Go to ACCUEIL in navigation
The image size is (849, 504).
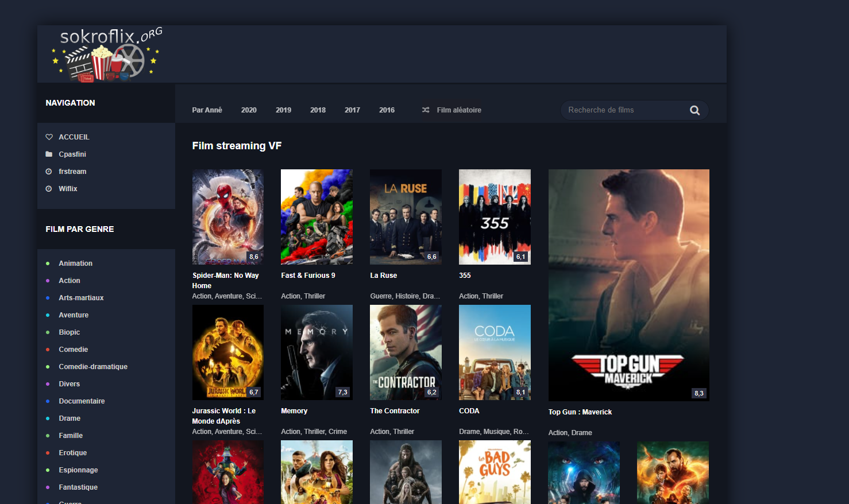coord(74,137)
